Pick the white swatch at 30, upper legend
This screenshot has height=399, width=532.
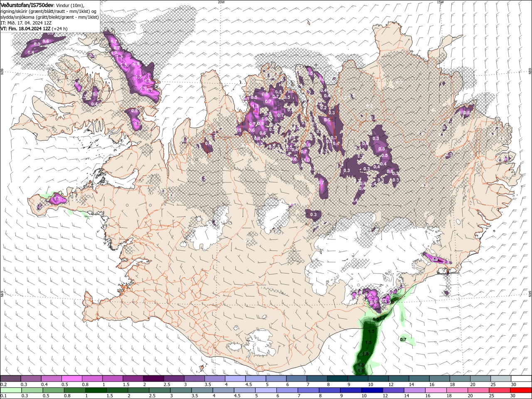click(x=521, y=379)
